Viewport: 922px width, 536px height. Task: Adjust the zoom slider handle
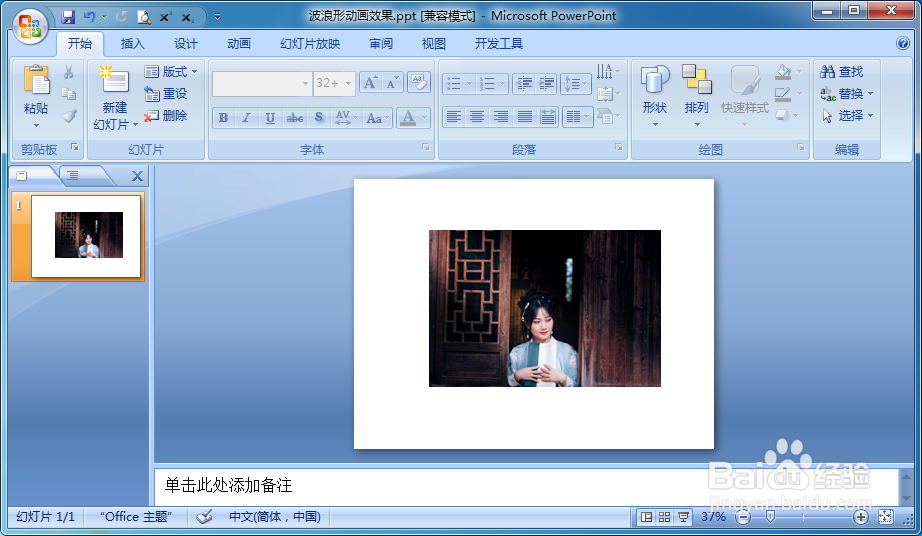click(x=770, y=517)
